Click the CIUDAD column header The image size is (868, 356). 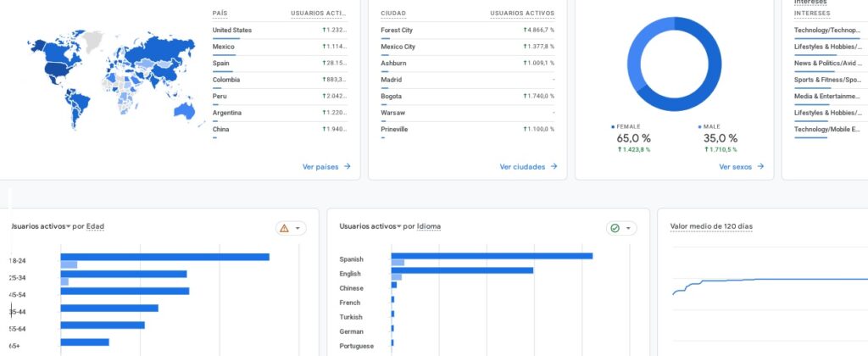[393, 14]
